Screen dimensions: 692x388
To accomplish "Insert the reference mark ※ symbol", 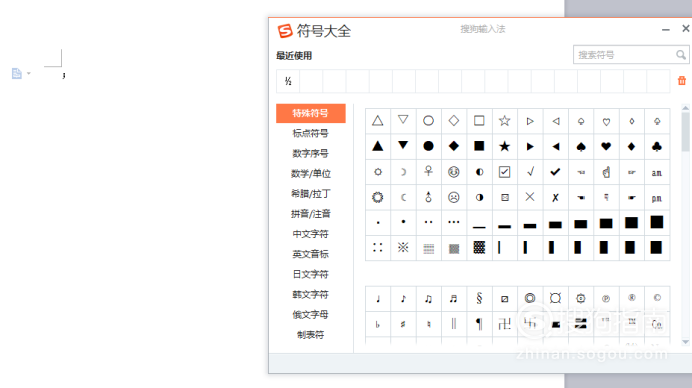I will [403, 248].
